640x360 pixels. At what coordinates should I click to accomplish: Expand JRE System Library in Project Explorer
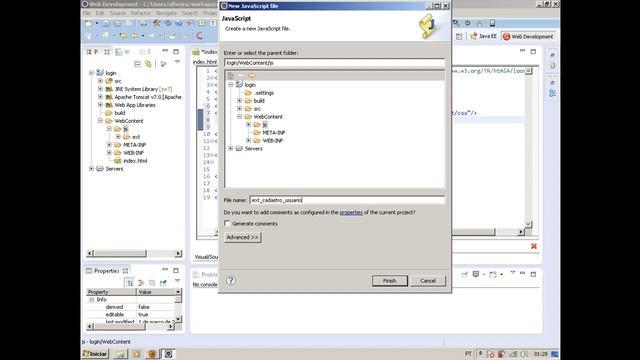[100, 89]
